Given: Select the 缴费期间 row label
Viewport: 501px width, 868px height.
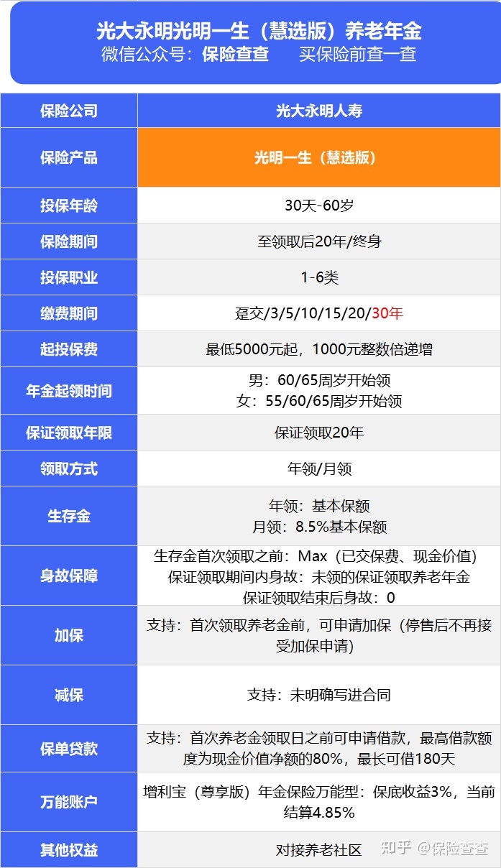Looking at the screenshot, I should (x=69, y=313).
